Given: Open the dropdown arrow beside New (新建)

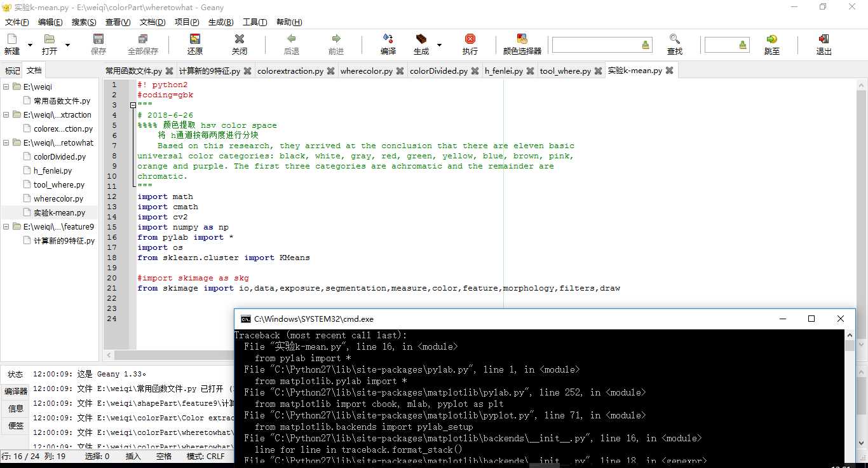Looking at the screenshot, I should click(30, 45).
